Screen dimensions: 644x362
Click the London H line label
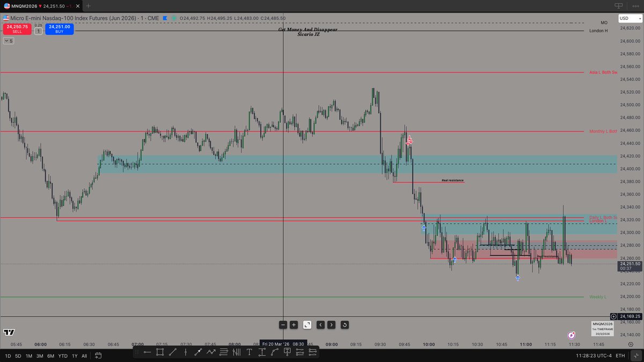point(598,31)
